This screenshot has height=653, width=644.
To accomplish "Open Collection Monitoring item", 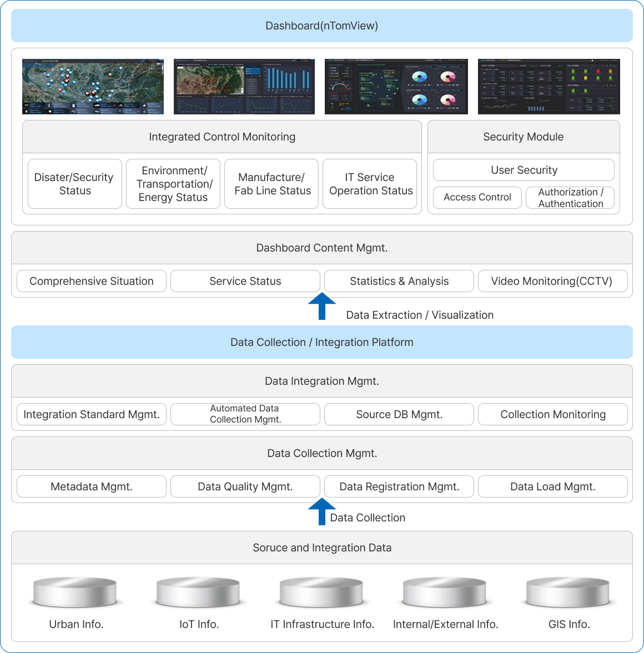I will click(553, 414).
